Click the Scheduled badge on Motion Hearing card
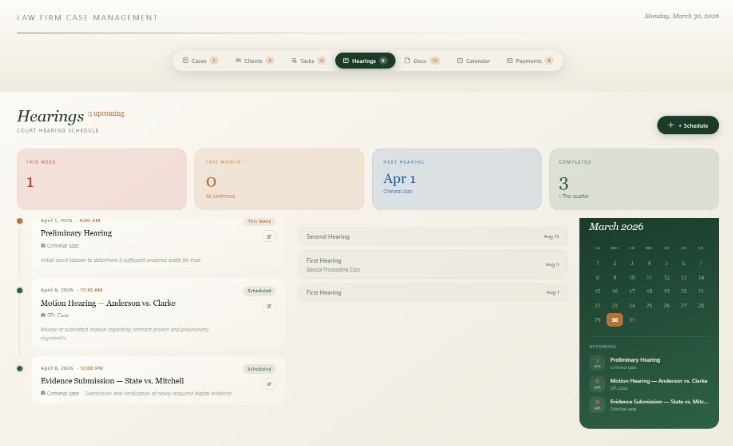The width and height of the screenshot is (733, 446). 259,291
